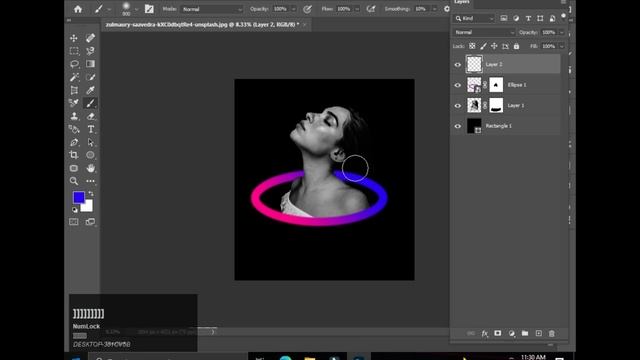The height and width of the screenshot is (360, 640).
Task: Lock all with the padlock icon
Action: coord(516,46)
